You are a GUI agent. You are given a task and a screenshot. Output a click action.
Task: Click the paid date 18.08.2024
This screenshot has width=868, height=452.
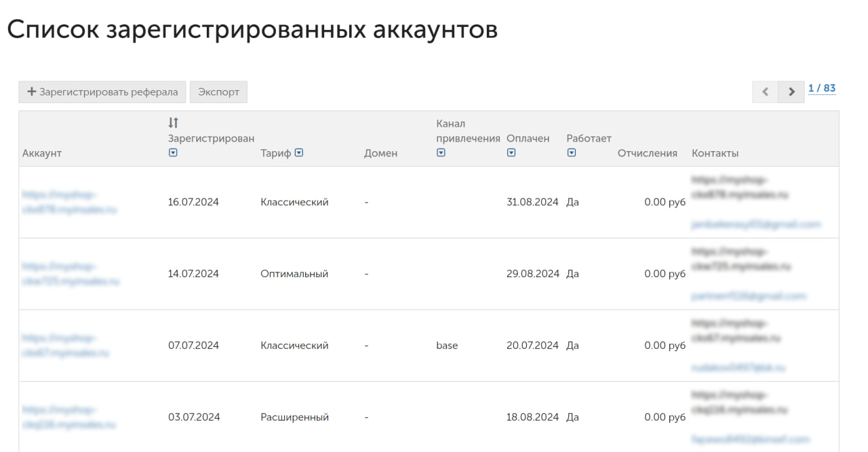pos(532,417)
